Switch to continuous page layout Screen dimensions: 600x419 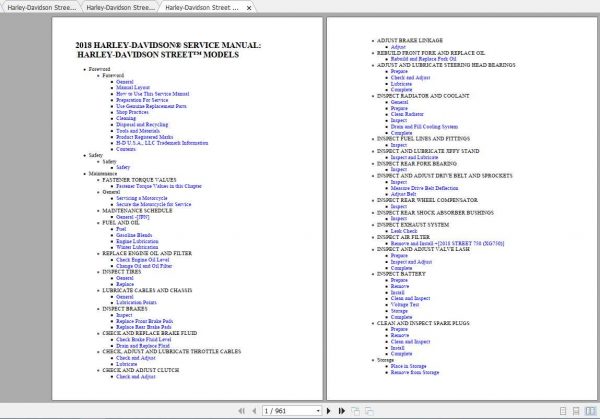(576, 411)
